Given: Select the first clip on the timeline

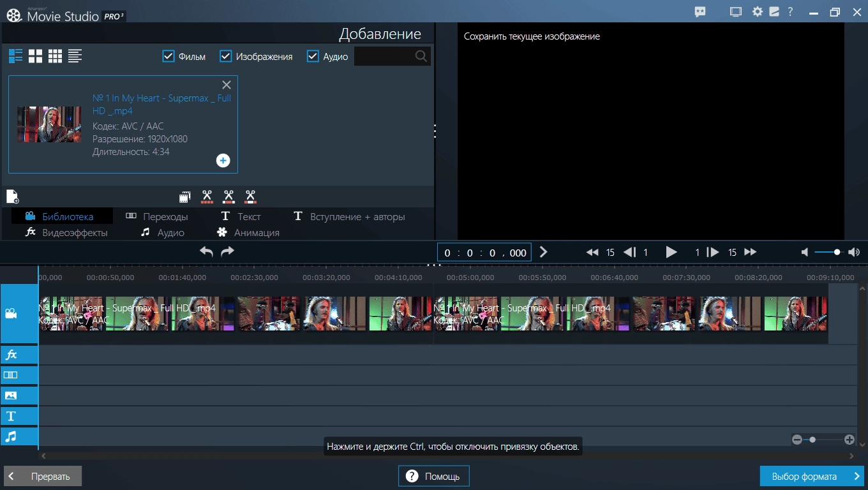Looking at the screenshot, I should coord(236,313).
